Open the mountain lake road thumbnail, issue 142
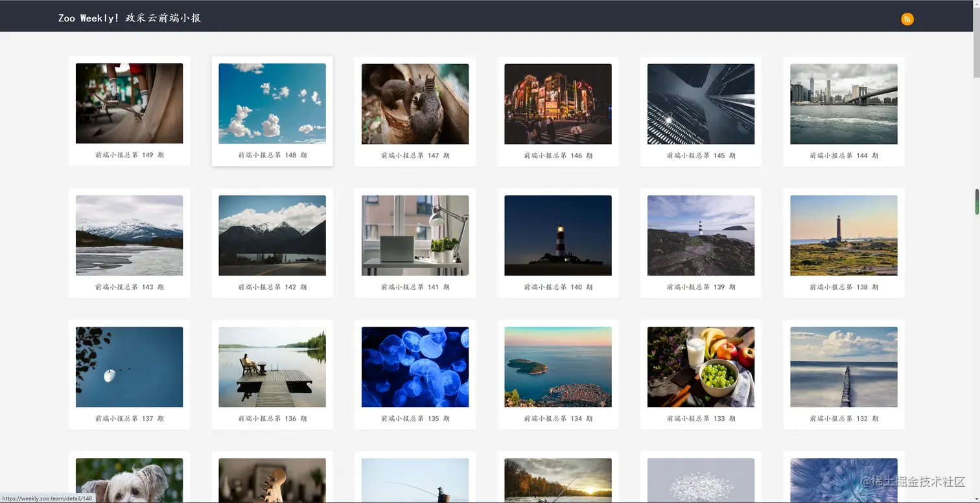Viewport: 980px width, 503px height. [272, 235]
